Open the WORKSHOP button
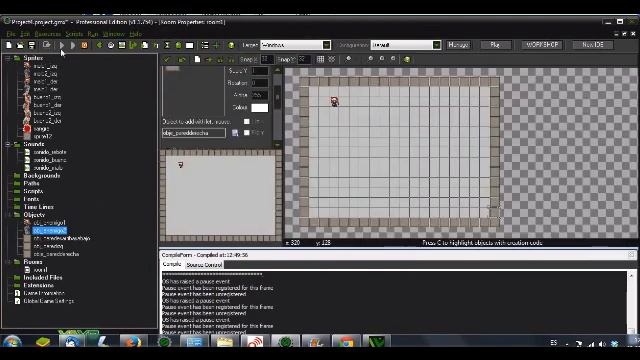 542,45
